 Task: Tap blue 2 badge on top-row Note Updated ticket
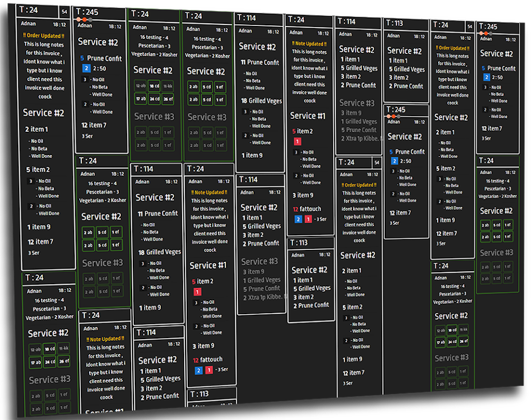click(x=298, y=219)
